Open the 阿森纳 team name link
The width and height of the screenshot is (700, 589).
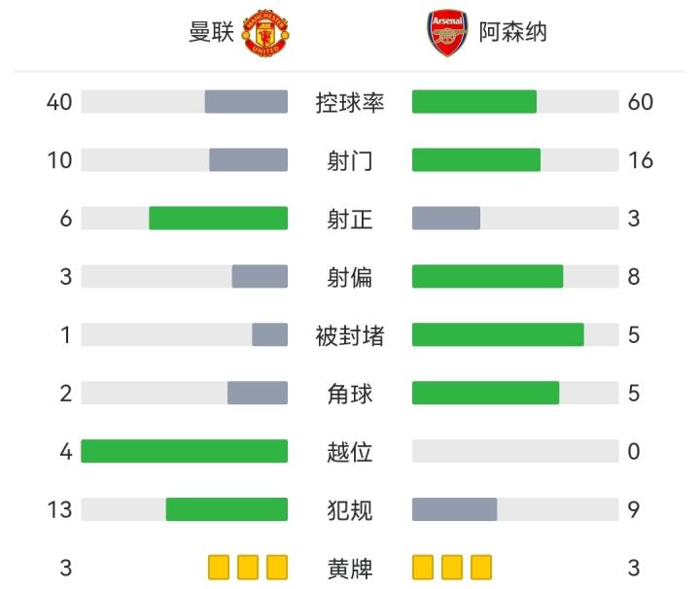(513, 33)
